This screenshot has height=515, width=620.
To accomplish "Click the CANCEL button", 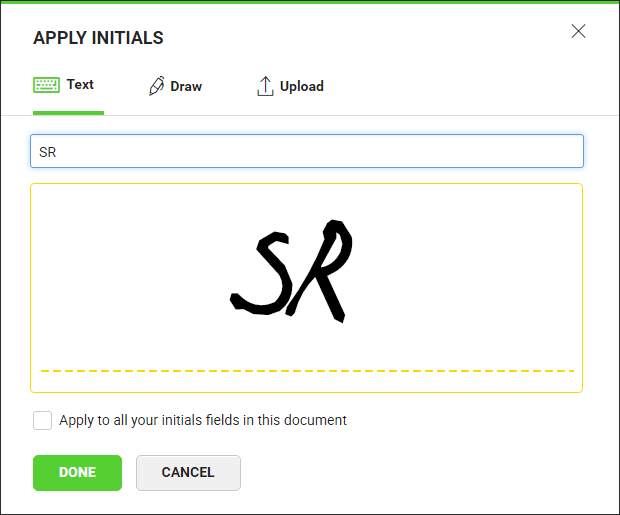I will (x=188, y=472).
